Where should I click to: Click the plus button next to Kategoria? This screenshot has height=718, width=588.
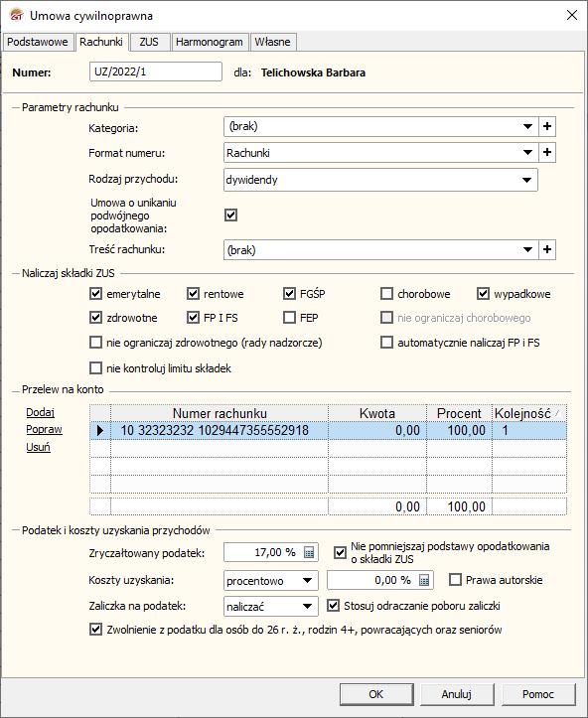547,126
